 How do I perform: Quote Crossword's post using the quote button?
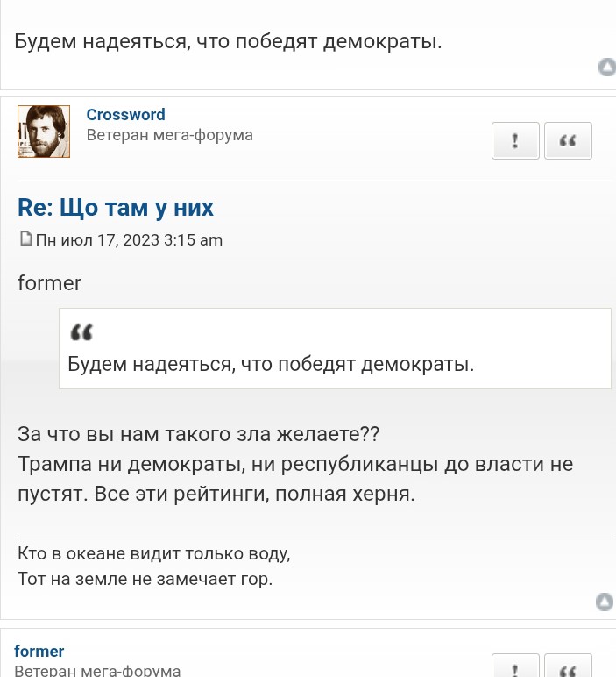568,140
